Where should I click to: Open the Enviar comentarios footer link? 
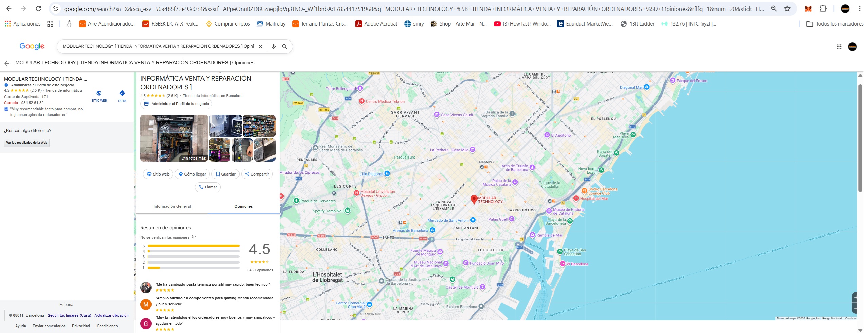click(49, 326)
